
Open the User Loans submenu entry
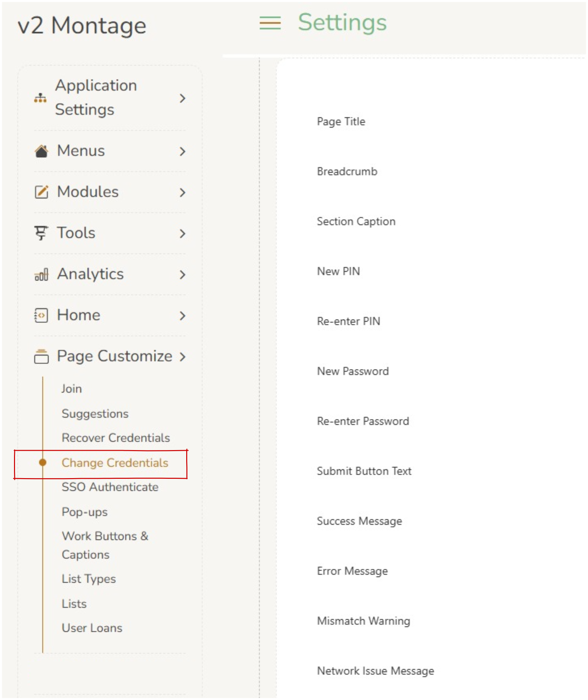[x=92, y=628]
